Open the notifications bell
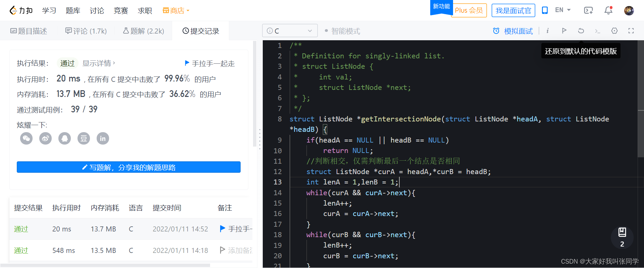 point(608,10)
